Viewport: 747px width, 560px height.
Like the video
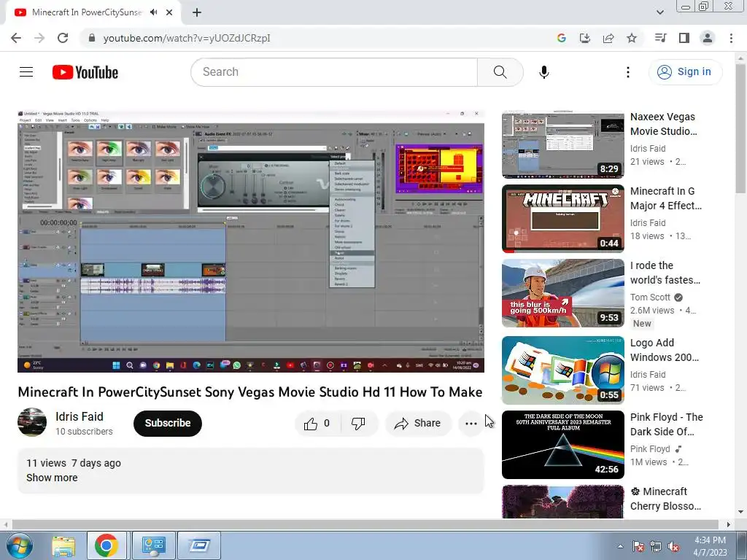317,424
